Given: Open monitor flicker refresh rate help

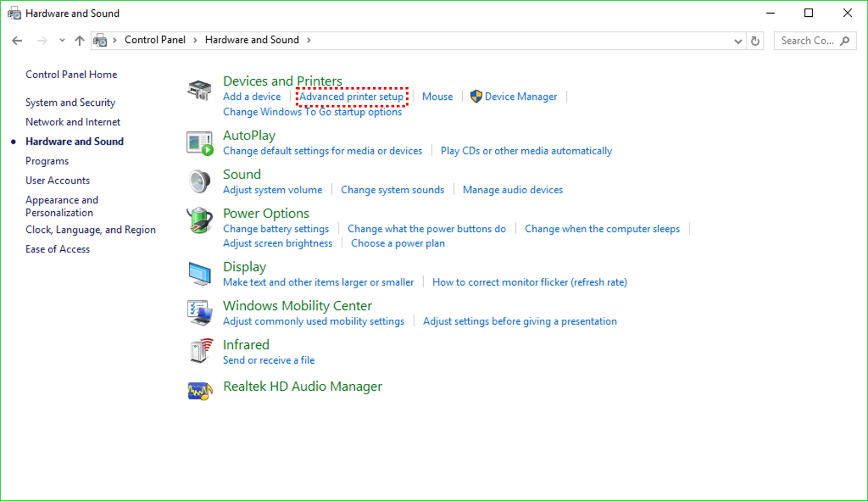Looking at the screenshot, I should coord(529,282).
